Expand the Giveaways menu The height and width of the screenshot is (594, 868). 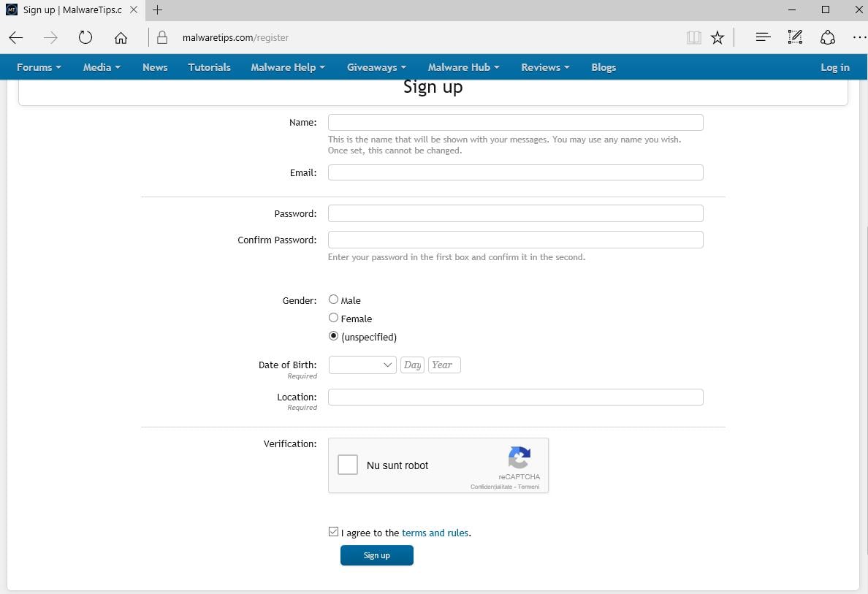376,67
